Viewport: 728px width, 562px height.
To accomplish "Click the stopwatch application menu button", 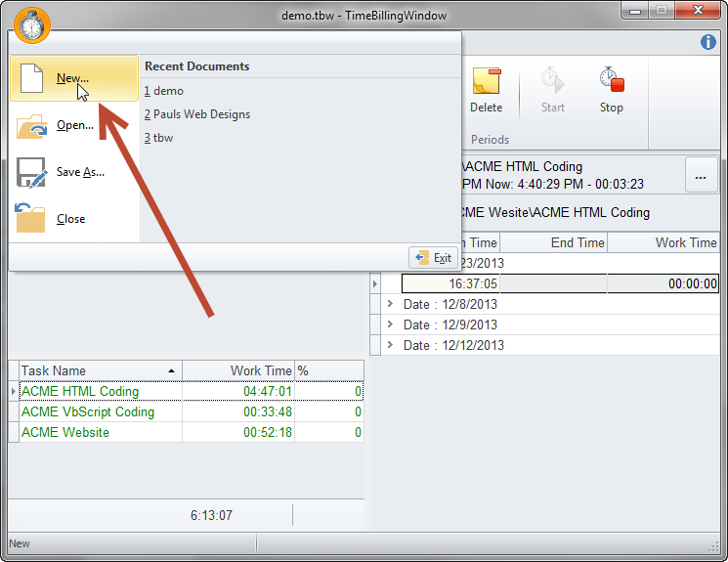I will (x=33, y=23).
